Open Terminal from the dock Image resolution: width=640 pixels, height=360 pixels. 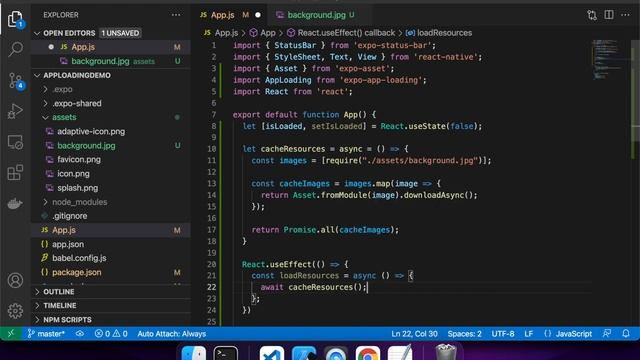click(x=226, y=353)
